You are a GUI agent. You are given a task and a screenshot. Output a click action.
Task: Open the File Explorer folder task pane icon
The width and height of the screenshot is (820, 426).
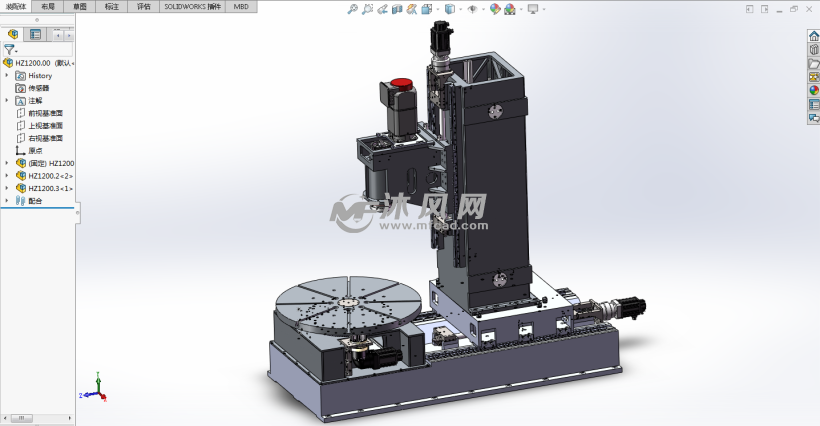tap(814, 63)
